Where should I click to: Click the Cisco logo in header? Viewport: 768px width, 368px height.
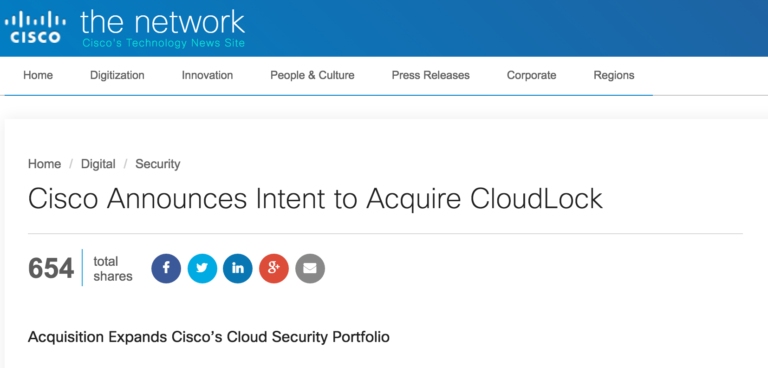35,27
